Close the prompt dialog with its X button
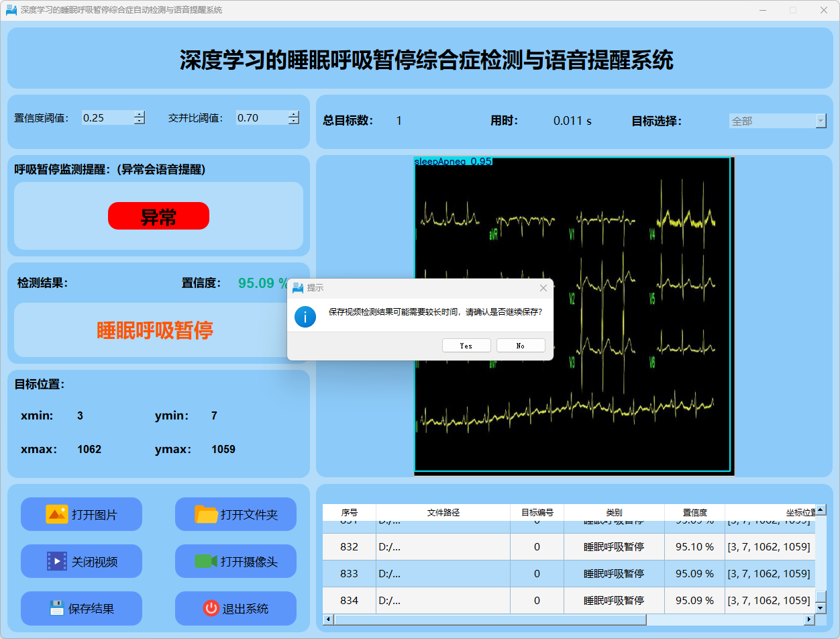Image resolution: width=840 pixels, height=639 pixels. 543,288
